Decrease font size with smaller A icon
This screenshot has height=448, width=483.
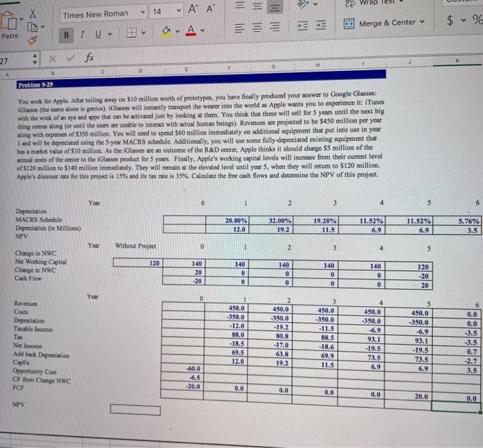(210, 8)
